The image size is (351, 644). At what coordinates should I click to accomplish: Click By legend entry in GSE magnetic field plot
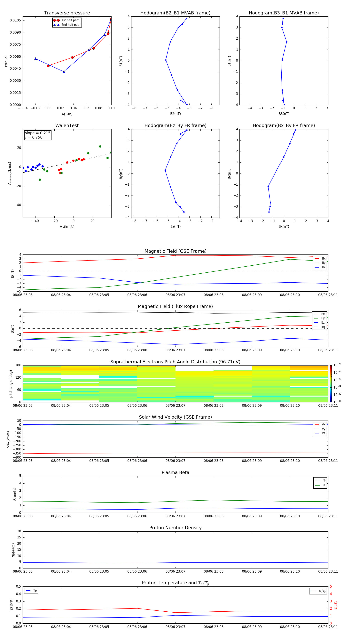tap(320, 263)
